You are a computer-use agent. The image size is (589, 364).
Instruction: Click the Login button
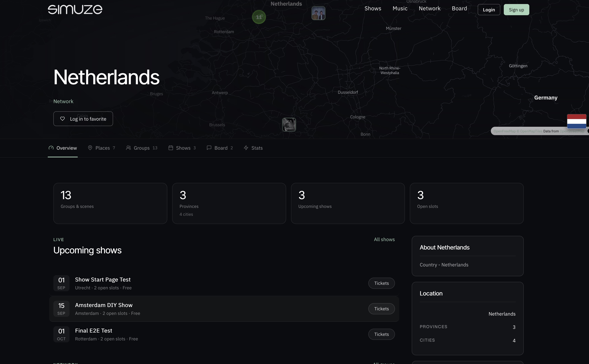tap(489, 10)
